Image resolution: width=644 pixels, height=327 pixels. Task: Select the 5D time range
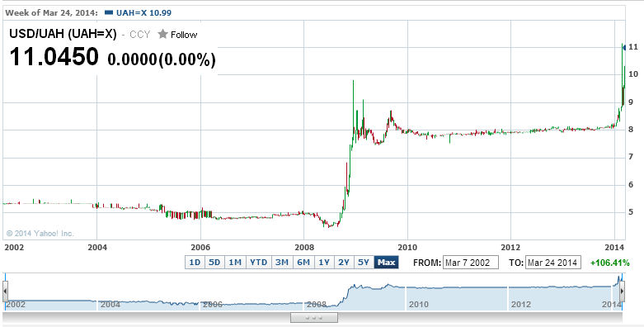(214, 262)
